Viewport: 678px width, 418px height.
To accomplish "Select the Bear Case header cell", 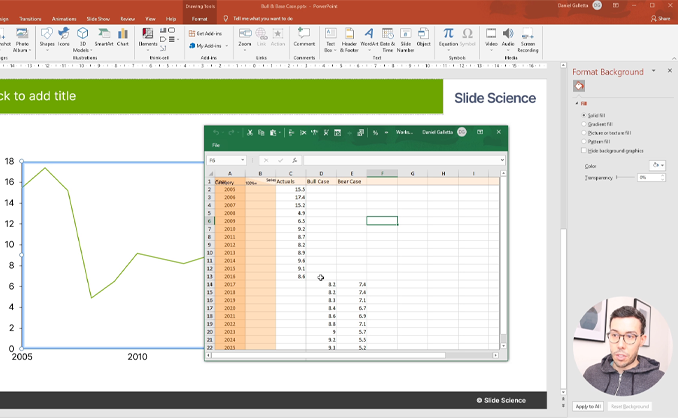I will (x=351, y=182).
